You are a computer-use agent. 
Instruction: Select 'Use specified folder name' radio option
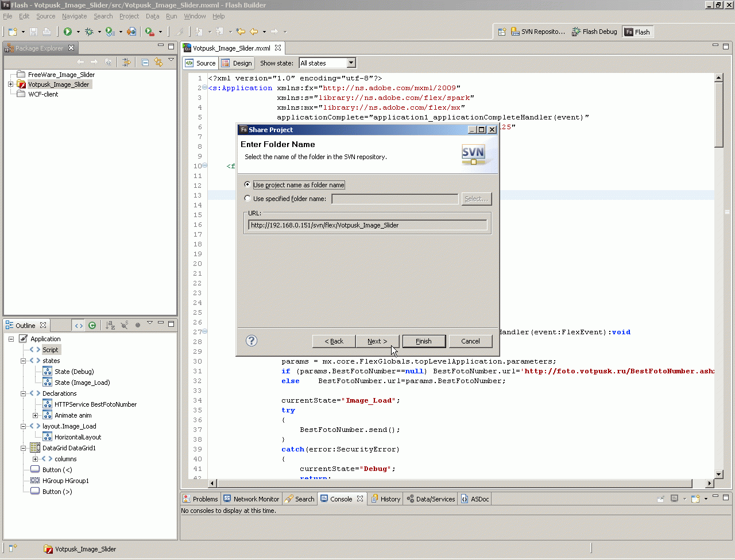(x=247, y=198)
